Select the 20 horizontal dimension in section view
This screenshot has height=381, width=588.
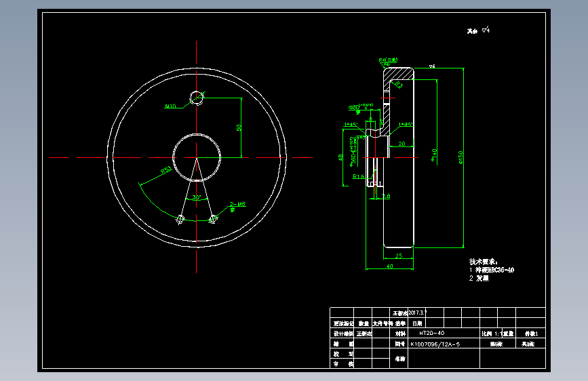point(401,144)
